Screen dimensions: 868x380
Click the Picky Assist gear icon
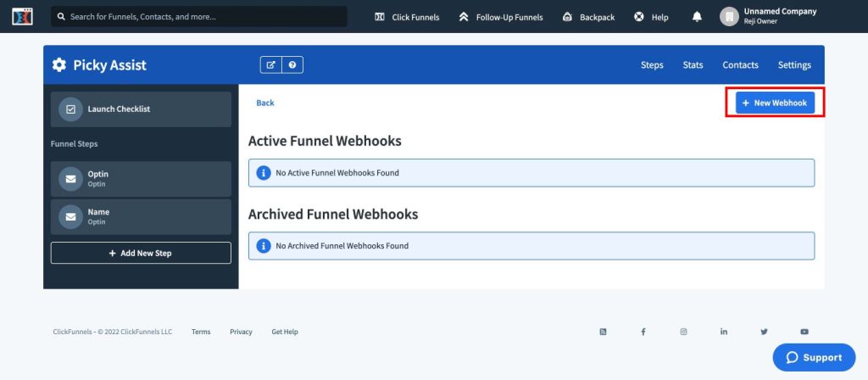[x=58, y=64]
